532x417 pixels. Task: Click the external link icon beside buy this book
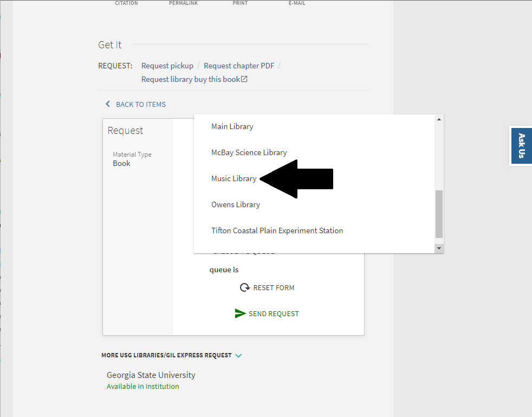click(x=244, y=79)
